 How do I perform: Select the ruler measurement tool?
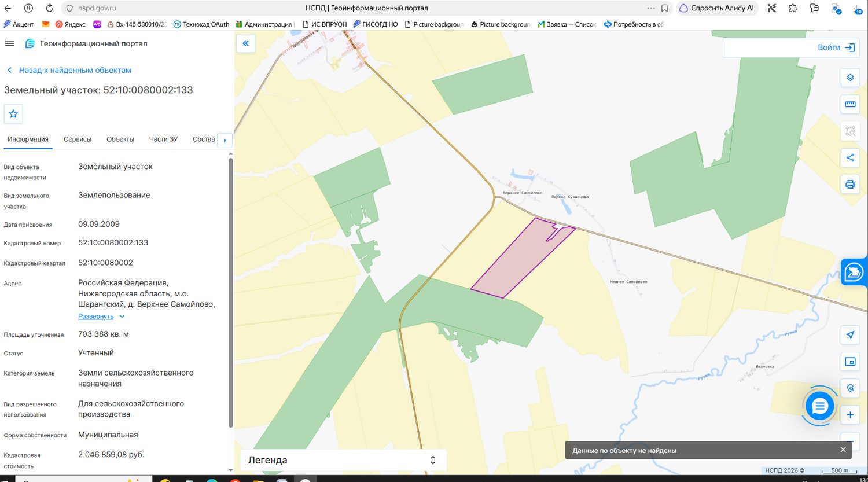tap(850, 104)
